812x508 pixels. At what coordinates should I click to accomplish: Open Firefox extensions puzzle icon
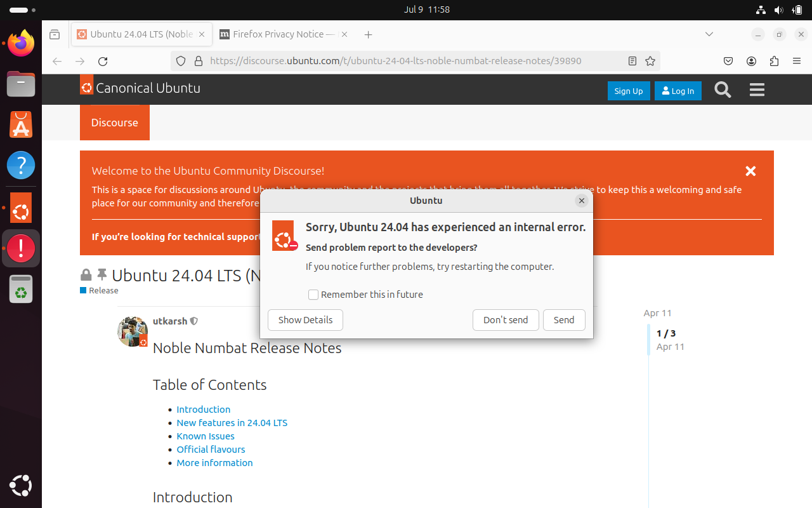pos(774,61)
